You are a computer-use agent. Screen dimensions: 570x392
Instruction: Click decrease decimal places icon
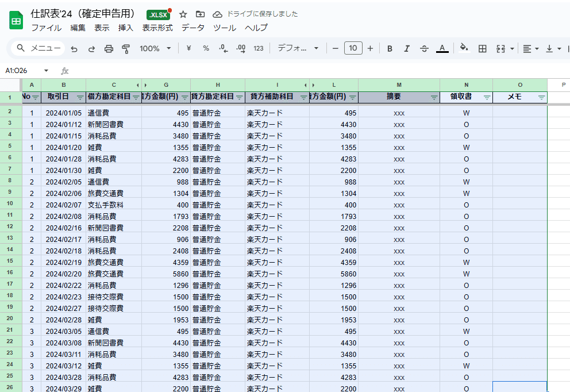(x=223, y=48)
